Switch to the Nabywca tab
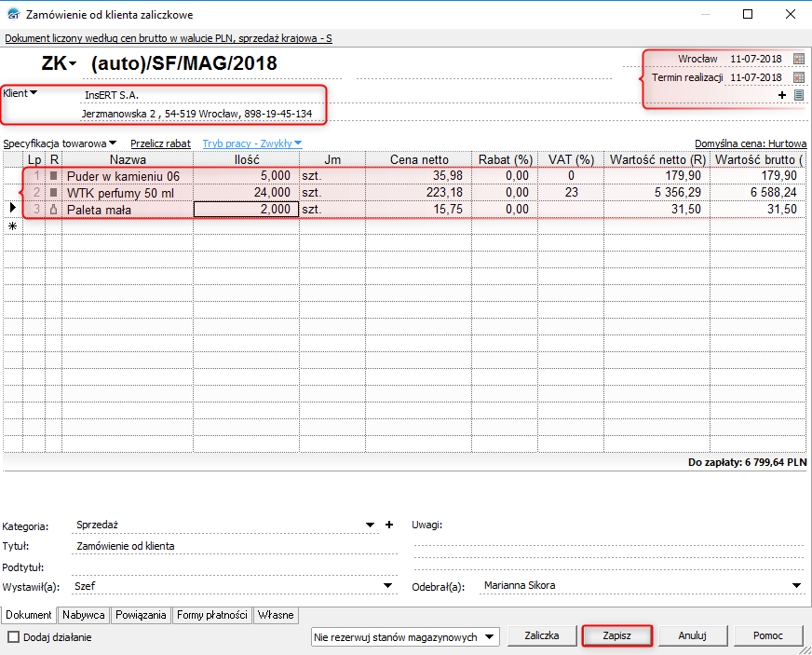Screen dimensions: 812x655 click(x=84, y=615)
